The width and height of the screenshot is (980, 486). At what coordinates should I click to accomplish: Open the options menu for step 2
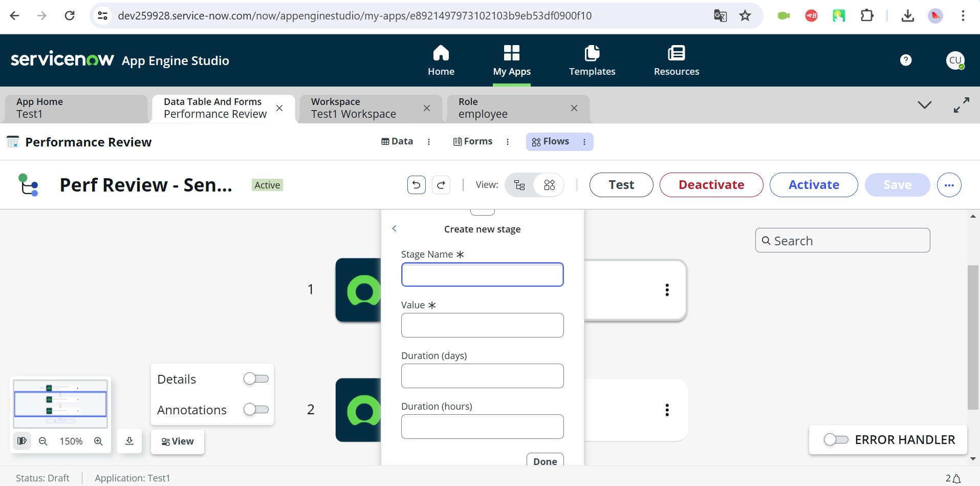667,410
